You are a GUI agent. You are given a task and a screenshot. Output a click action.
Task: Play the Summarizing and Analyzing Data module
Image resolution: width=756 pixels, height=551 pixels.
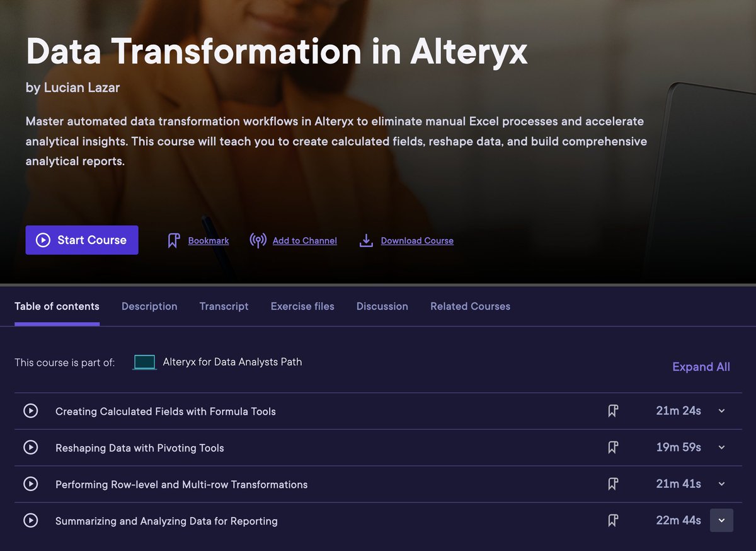(31, 521)
